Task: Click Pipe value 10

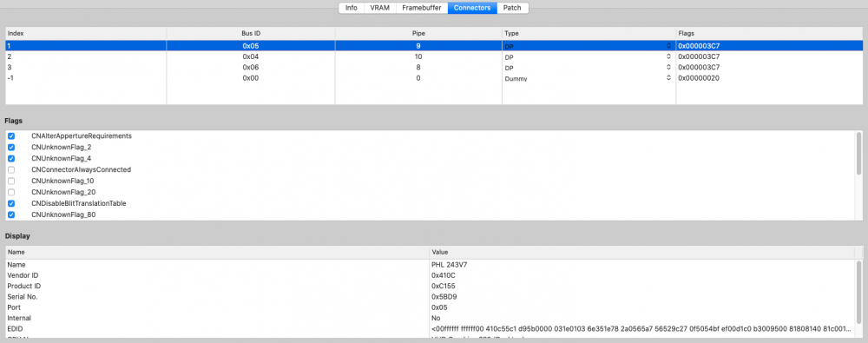Action: coord(418,56)
